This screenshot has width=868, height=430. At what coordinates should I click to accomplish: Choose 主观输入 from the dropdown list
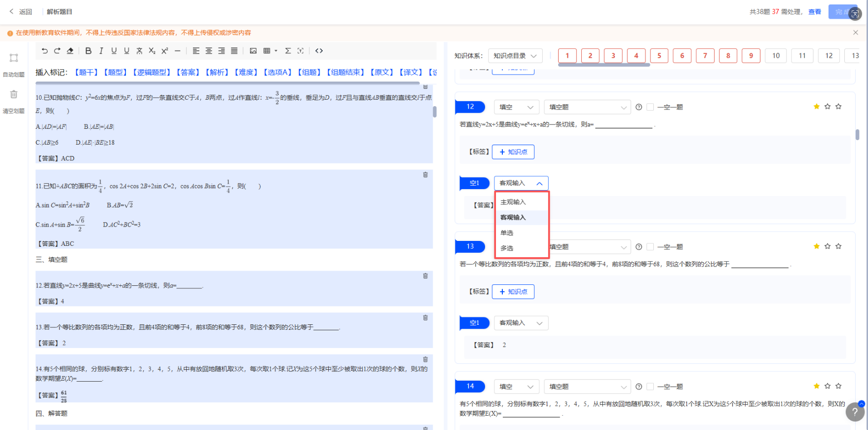[x=522, y=202]
